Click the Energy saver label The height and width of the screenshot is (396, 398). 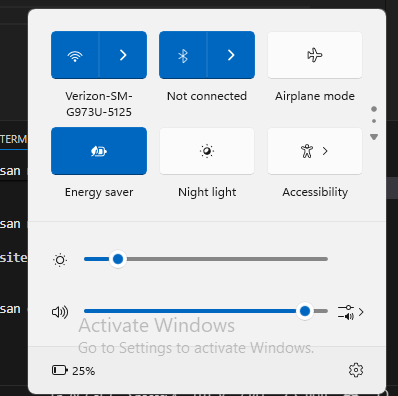pyautogui.click(x=99, y=192)
